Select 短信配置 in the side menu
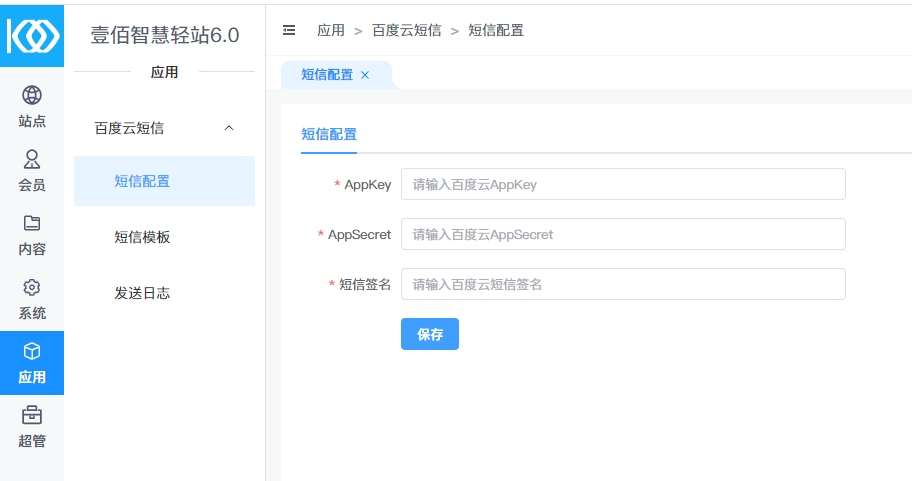 142,181
